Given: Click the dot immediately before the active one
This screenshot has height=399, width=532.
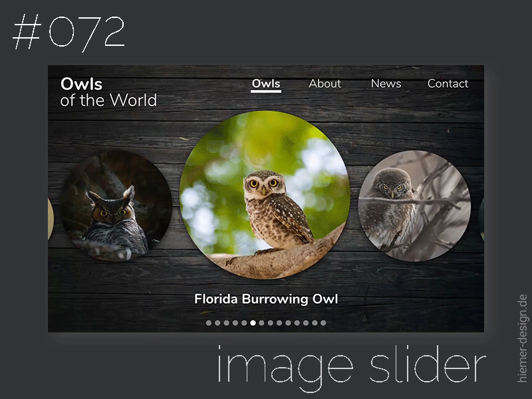Looking at the screenshot, I should click(244, 323).
